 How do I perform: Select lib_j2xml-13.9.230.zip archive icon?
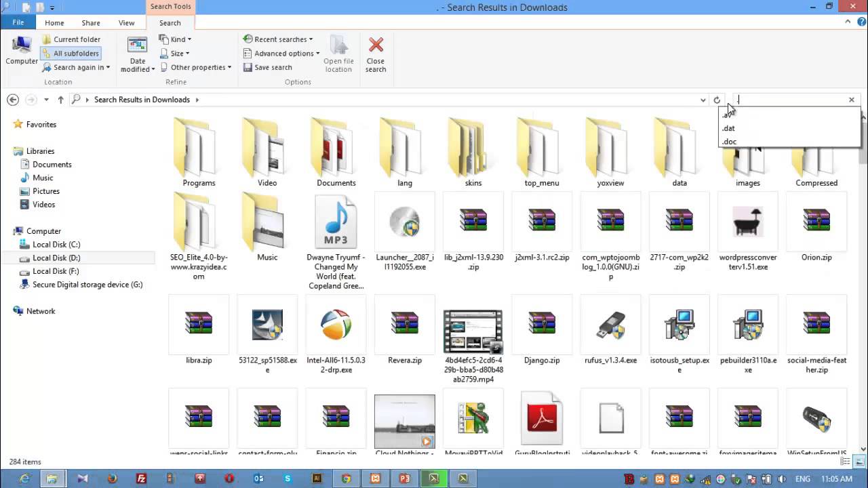(x=473, y=220)
